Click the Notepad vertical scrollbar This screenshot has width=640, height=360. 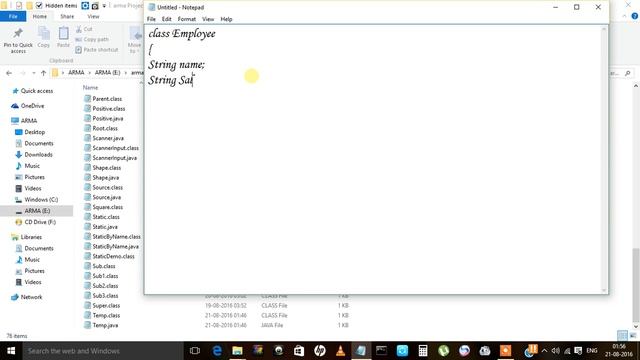click(604, 159)
